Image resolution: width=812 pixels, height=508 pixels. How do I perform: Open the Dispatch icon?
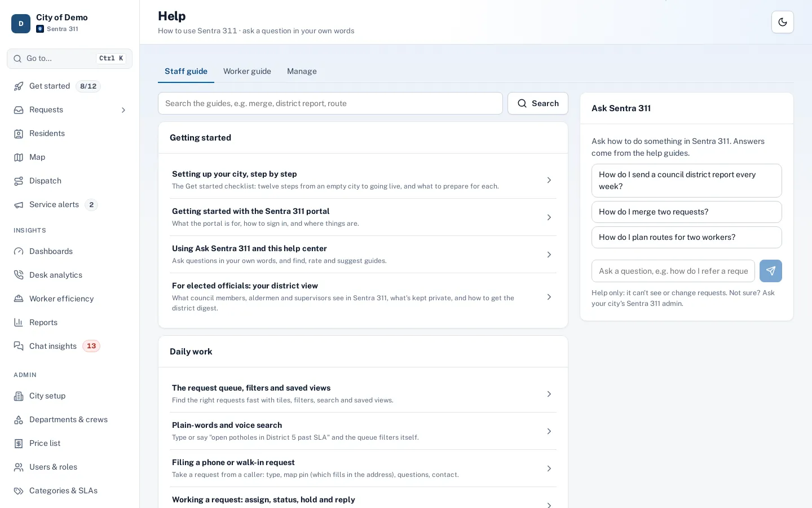point(19,181)
